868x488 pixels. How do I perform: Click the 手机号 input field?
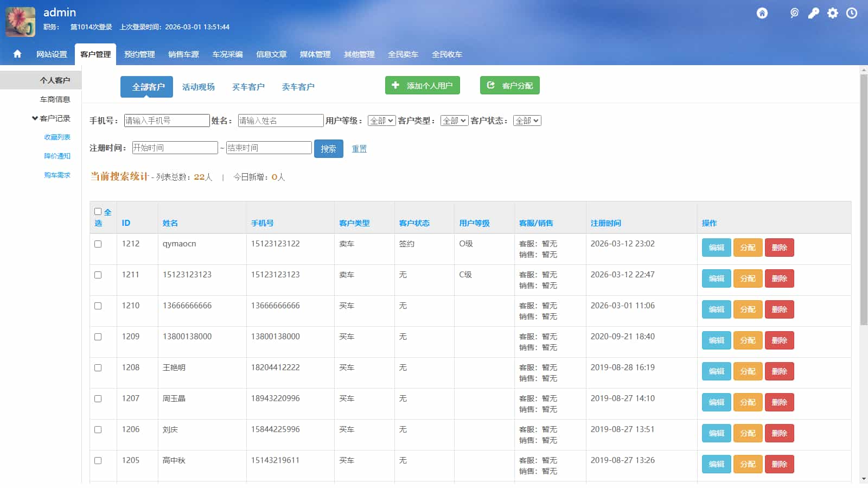[x=167, y=121]
